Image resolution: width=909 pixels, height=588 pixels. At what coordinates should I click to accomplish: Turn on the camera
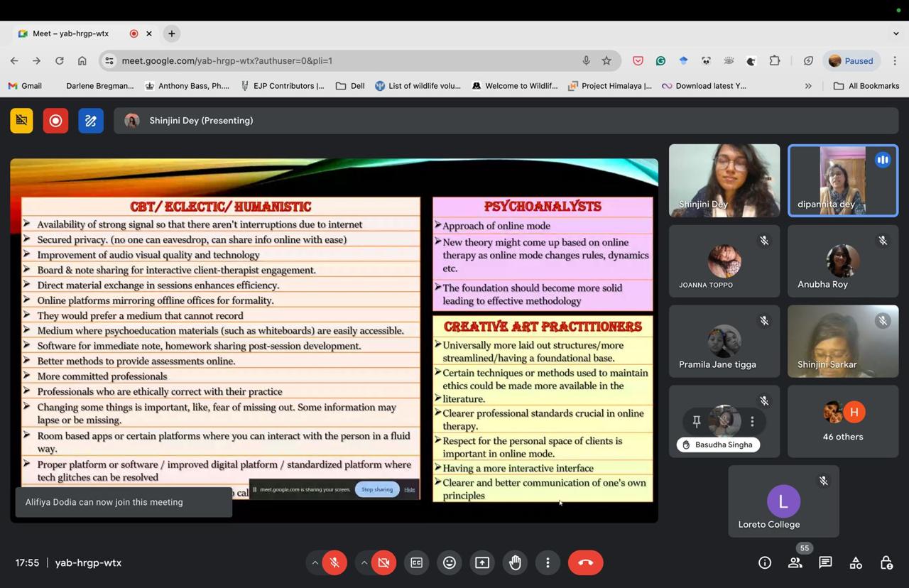pyautogui.click(x=383, y=562)
